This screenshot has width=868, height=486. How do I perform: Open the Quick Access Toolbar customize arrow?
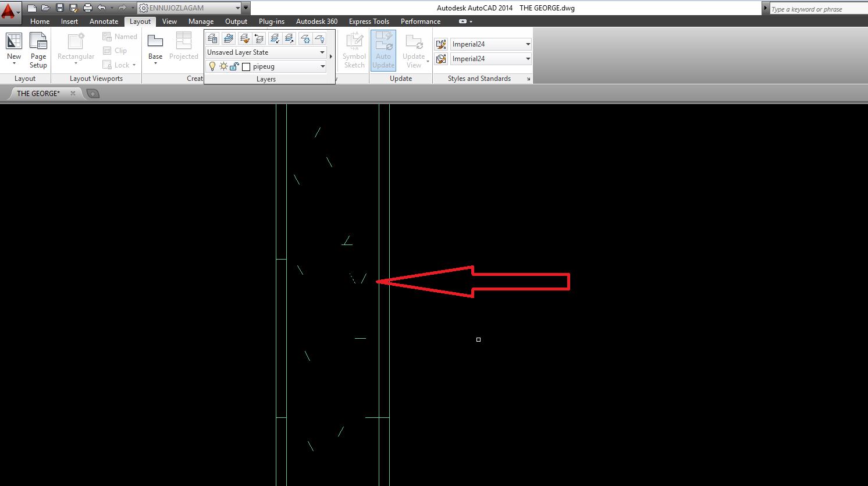(246, 8)
